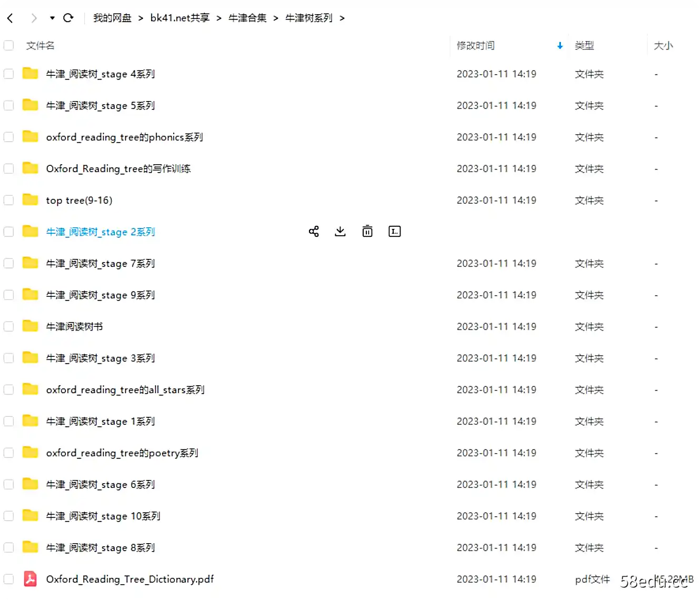The height and width of the screenshot is (600, 700).
Task: Check the box for stage 4系列 folder
Action: (9, 74)
